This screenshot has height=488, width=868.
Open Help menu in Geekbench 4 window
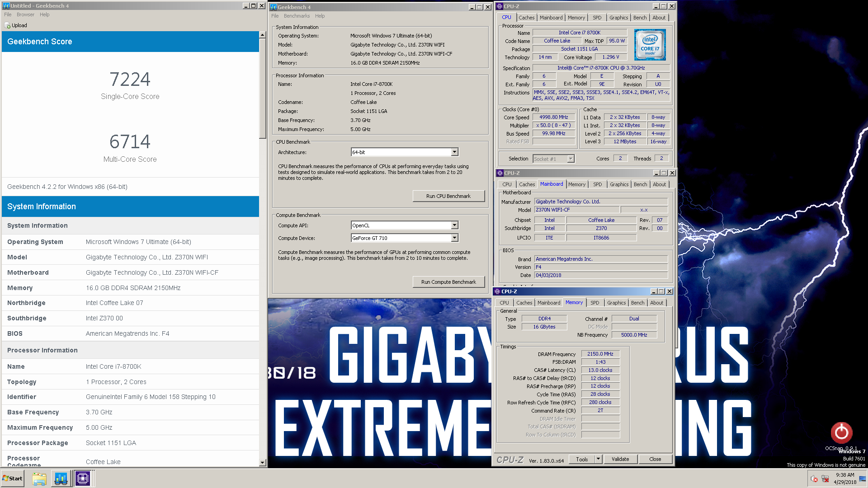coord(320,16)
